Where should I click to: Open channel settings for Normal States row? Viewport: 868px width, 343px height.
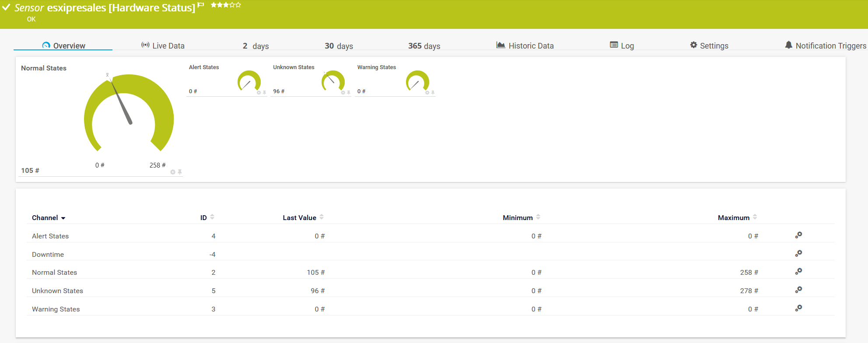click(798, 272)
